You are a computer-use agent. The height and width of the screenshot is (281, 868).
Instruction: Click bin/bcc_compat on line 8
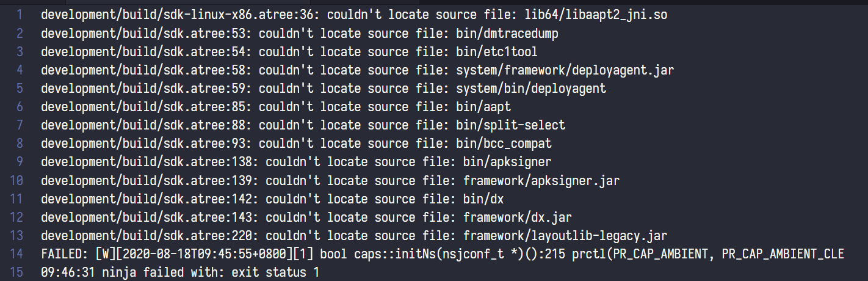(504, 143)
